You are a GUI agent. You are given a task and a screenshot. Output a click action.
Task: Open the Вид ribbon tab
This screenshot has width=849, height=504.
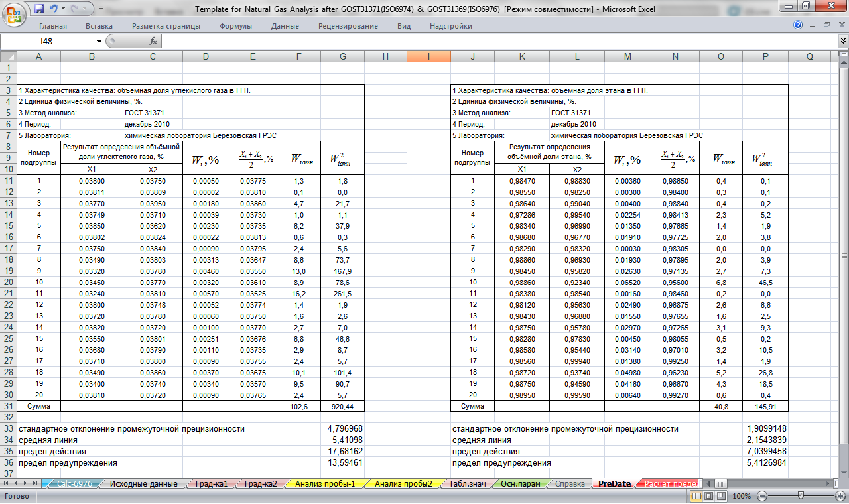point(404,26)
